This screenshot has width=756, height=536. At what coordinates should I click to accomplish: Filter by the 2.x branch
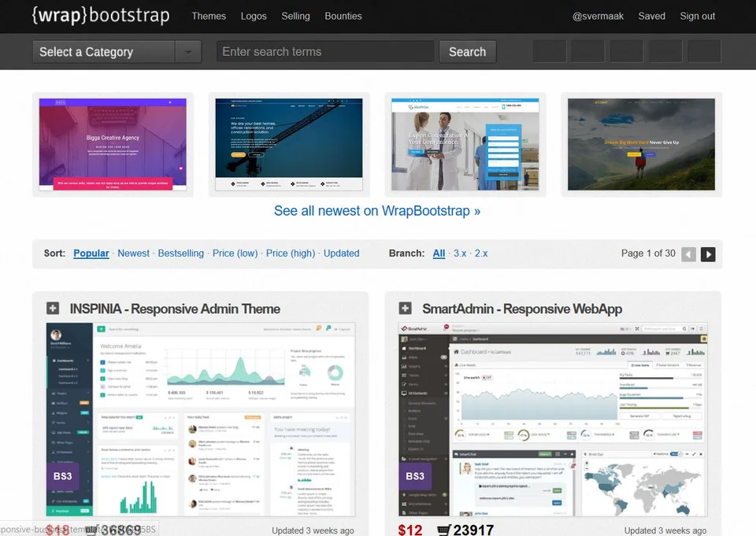click(x=481, y=253)
